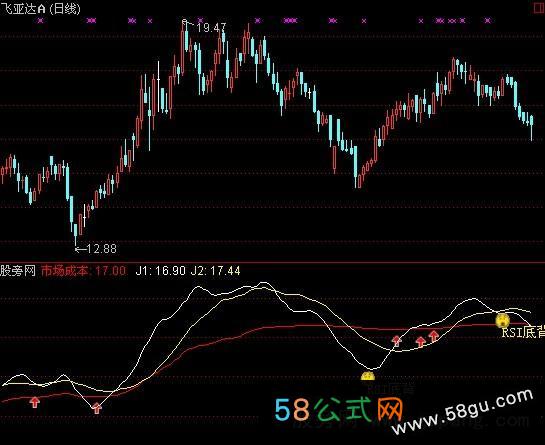Click the small box icon at top-right corner

[539, 8]
